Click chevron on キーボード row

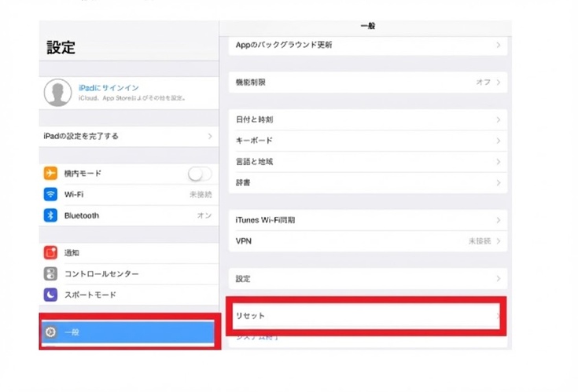(499, 141)
